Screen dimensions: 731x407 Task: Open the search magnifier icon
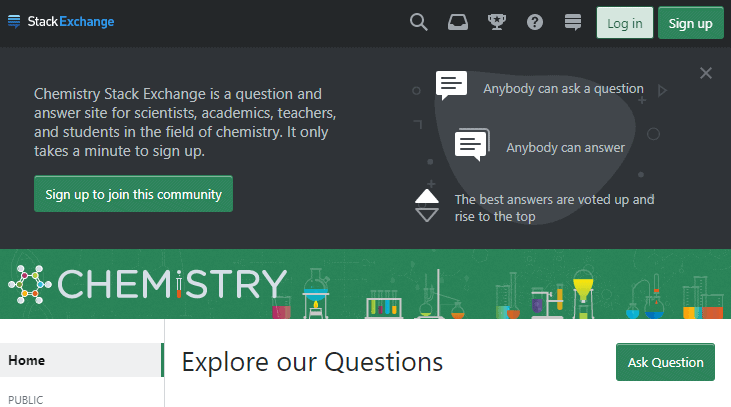tap(419, 22)
